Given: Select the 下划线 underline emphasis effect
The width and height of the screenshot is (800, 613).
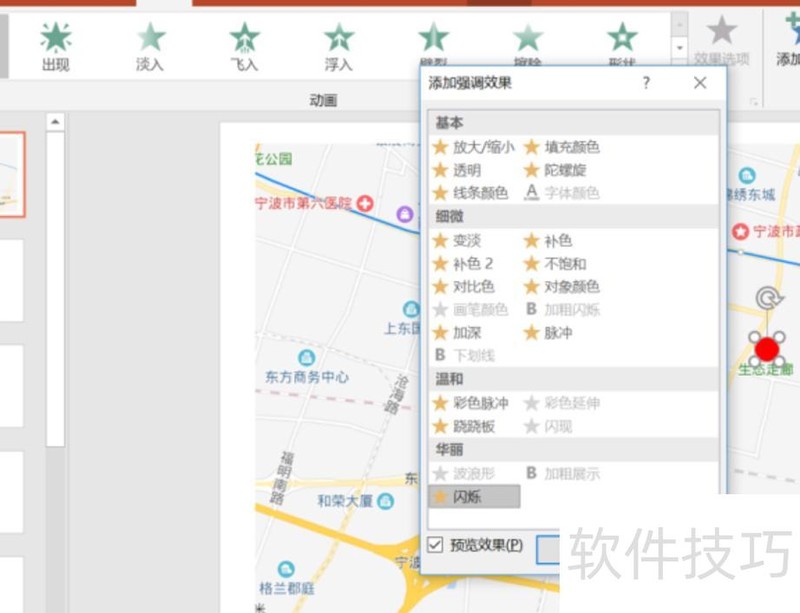Looking at the screenshot, I should tap(468, 355).
